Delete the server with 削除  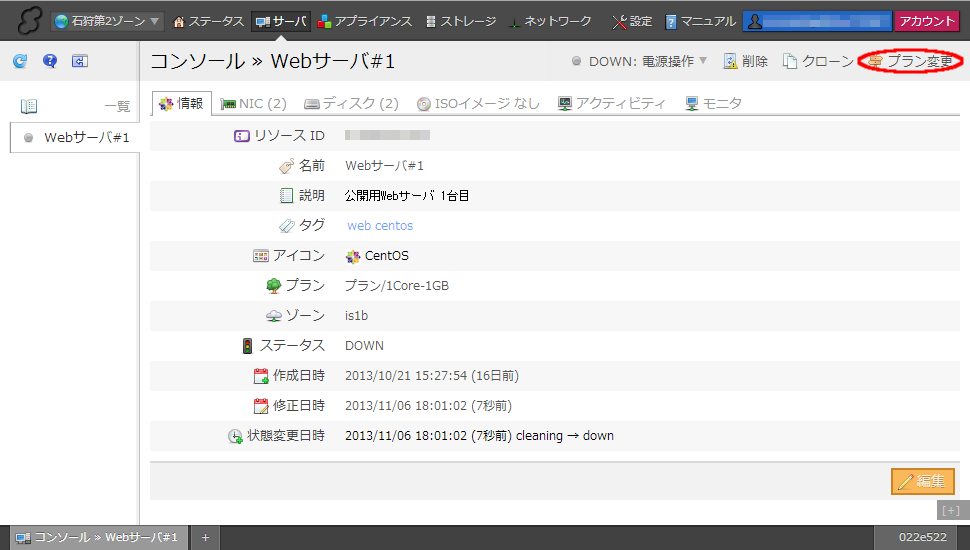tap(745, 61)
